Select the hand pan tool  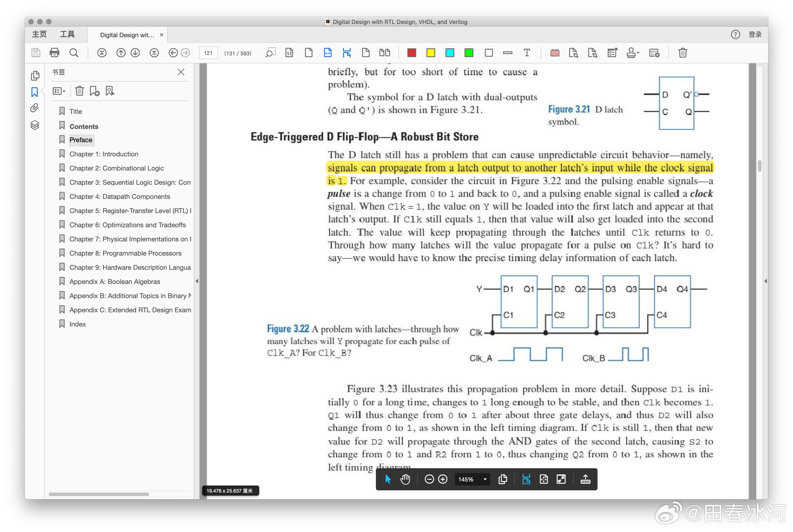click(x=405, y=479)
